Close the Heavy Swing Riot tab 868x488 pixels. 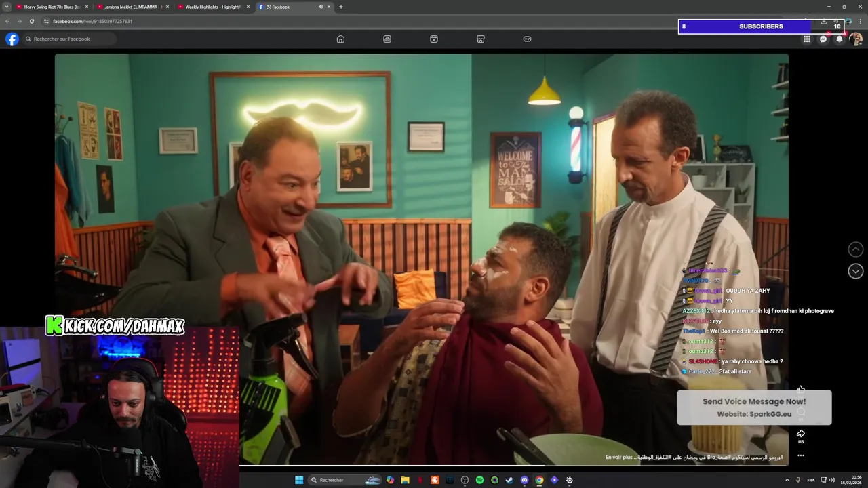(x=86, y=7)
